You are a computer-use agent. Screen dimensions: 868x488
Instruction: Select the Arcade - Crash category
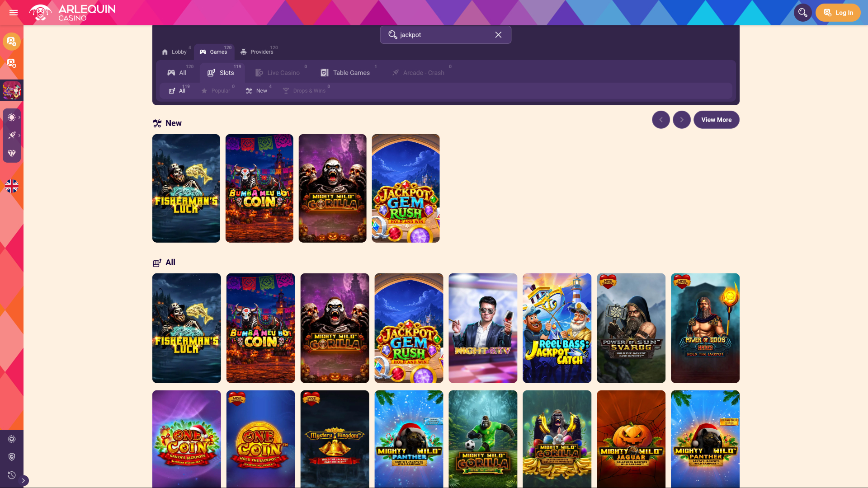[x=419, y=73]
